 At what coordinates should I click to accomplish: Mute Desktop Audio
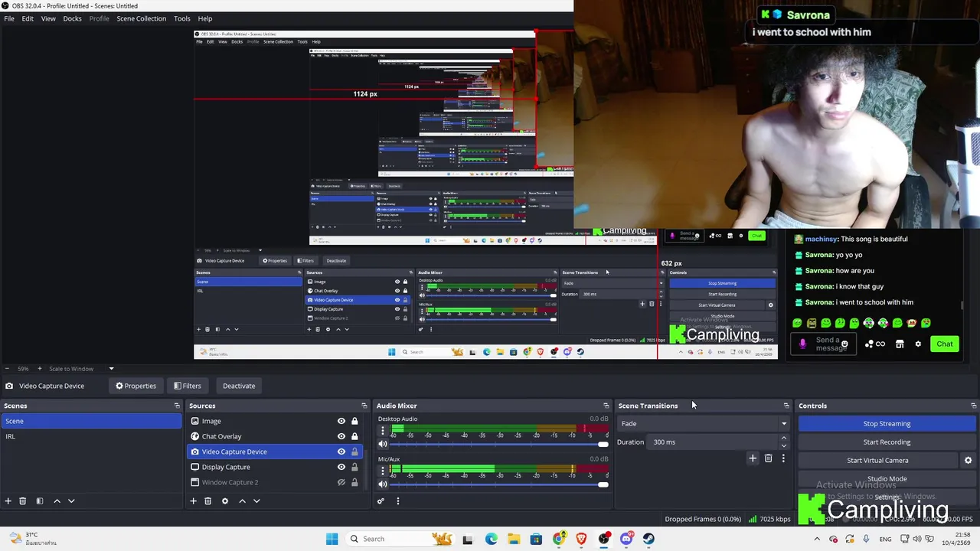pyautogui.click(x=383, y=444)
